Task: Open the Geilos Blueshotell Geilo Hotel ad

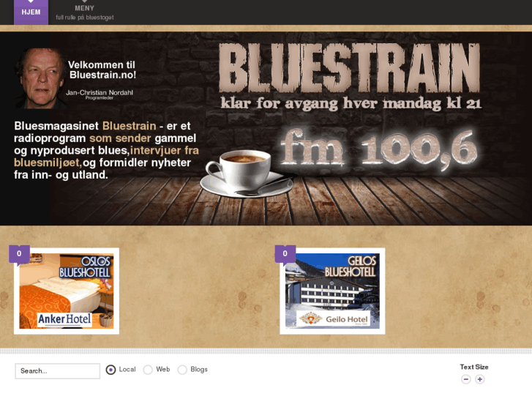Action: pyautogui.click(x=332, y=291)
